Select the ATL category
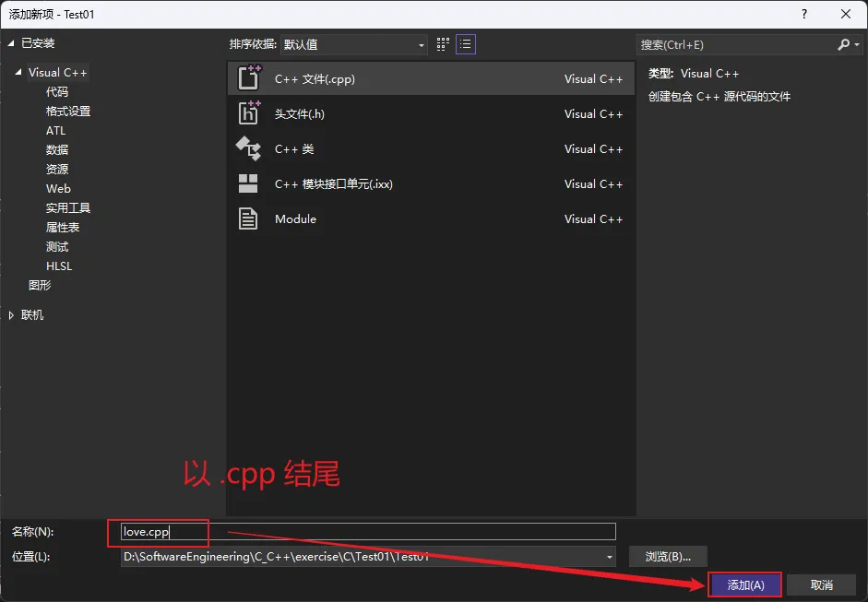 coord(55,131)
